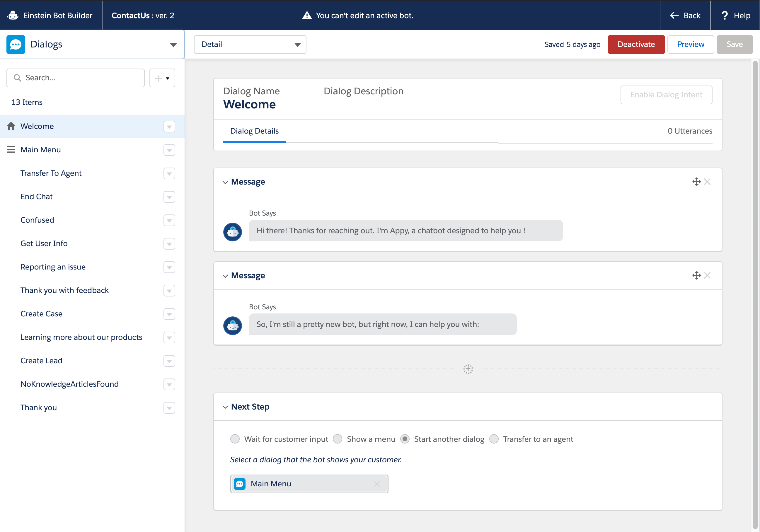Click the Main Menu dialog chip icon
Image resolution: width=760 pixels, height=532 pixels.
(x=240, y=484)
